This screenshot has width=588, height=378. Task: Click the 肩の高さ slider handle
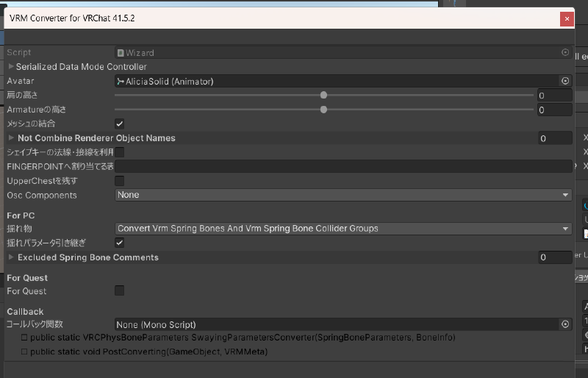click(323, 95)
